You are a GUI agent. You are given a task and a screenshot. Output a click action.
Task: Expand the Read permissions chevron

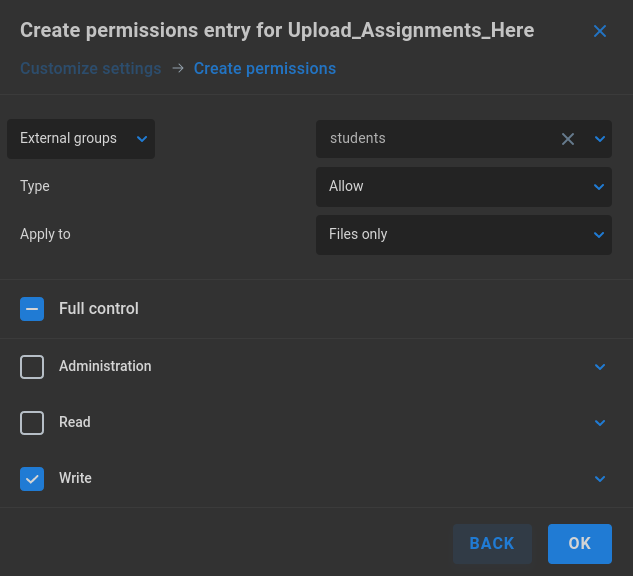click(x=599, y=423)
